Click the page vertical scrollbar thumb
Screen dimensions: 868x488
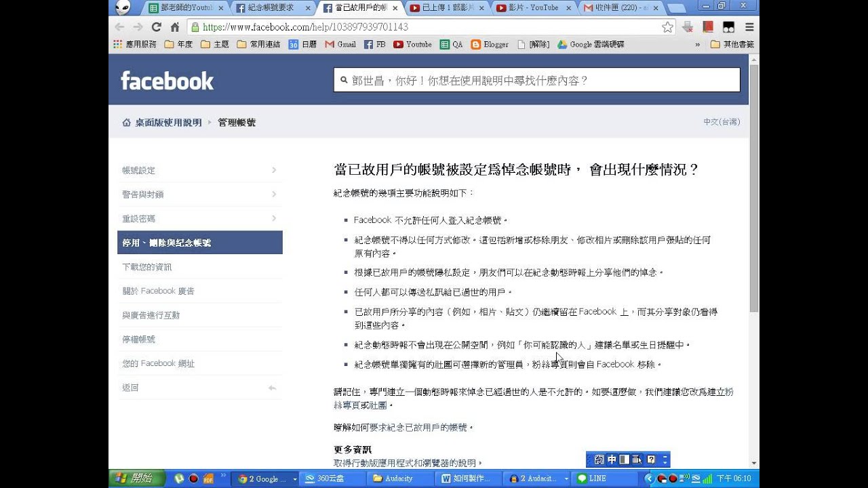click(x=754, y=188)
